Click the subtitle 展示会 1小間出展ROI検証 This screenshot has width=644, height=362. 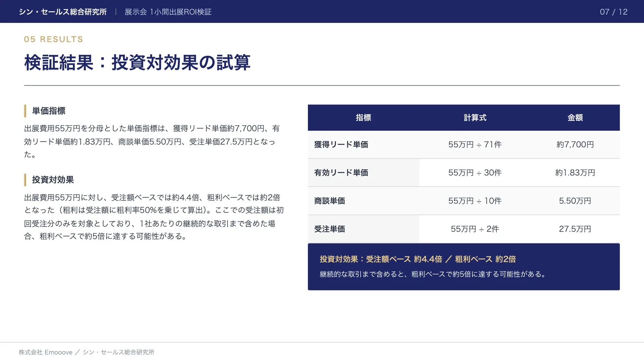tap(168, 12)
